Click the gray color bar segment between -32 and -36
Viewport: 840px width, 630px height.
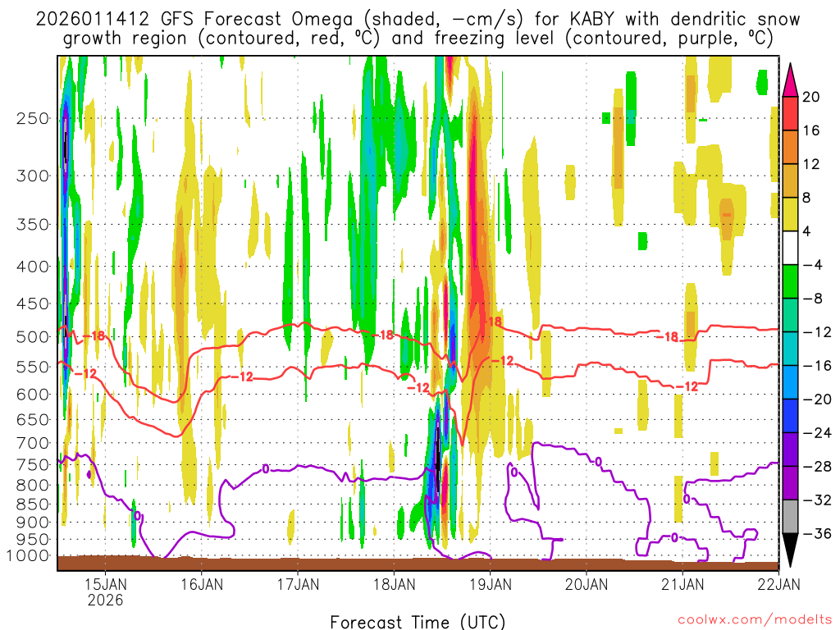click(791, 516)
